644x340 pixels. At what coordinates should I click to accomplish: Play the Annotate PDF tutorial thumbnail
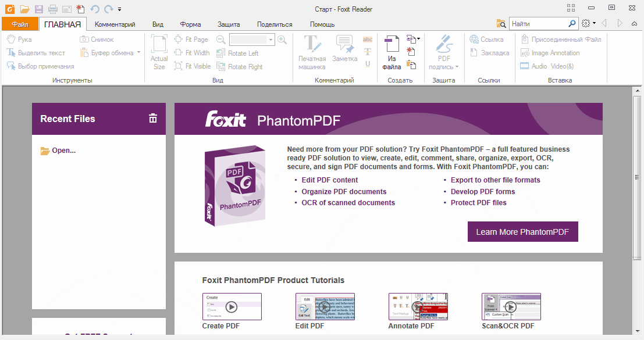click(x=418, y=306)
